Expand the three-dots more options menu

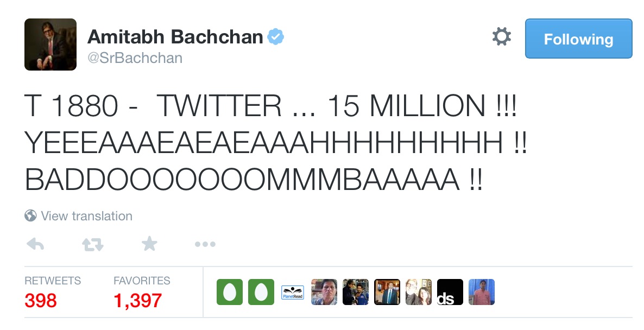[205, 245]
